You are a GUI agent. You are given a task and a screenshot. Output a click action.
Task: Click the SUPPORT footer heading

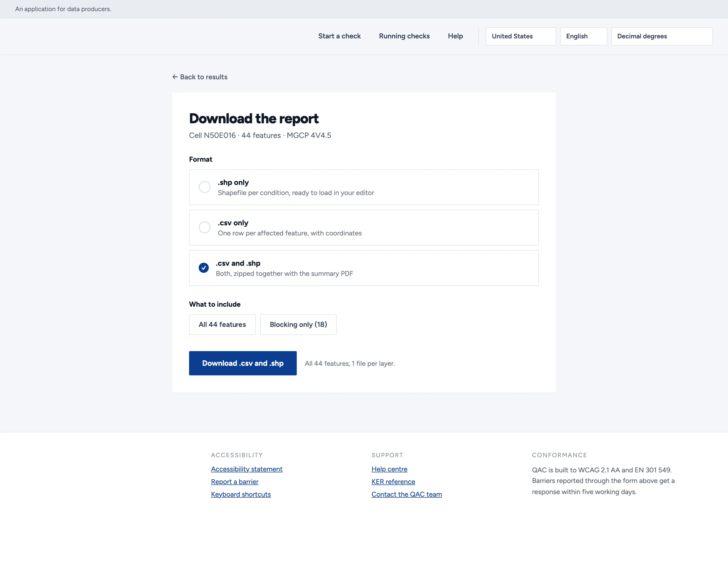[x=387, y=455]
